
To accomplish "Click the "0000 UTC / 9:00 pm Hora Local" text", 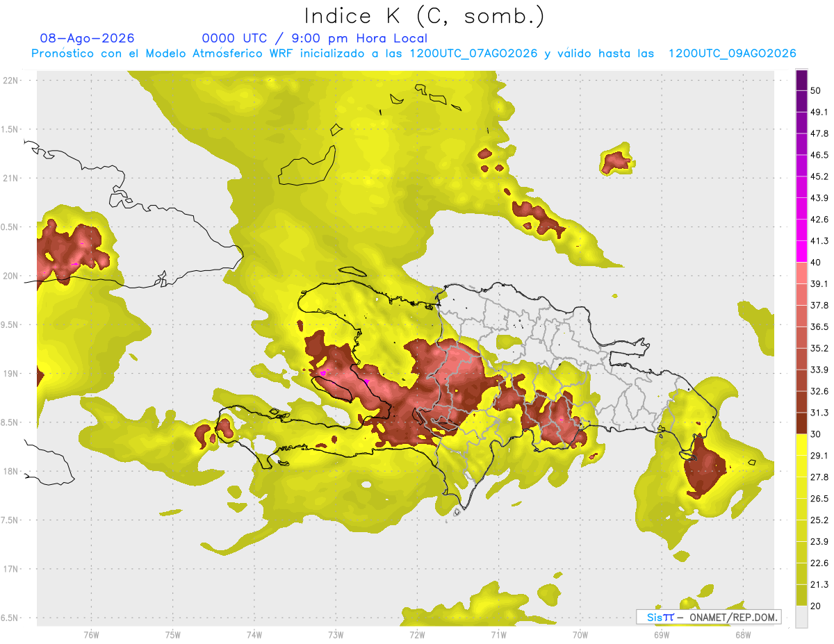I will coord(314,38).
